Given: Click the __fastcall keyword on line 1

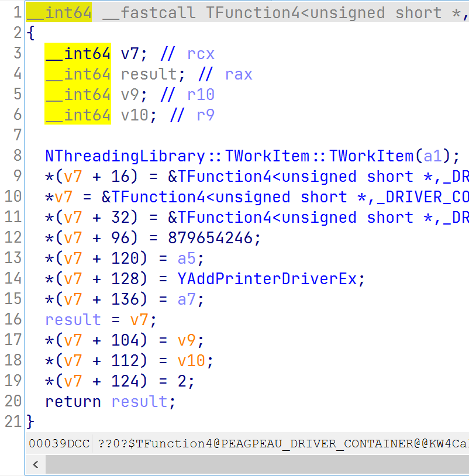Looking at the screenshot, I should 149,13.
